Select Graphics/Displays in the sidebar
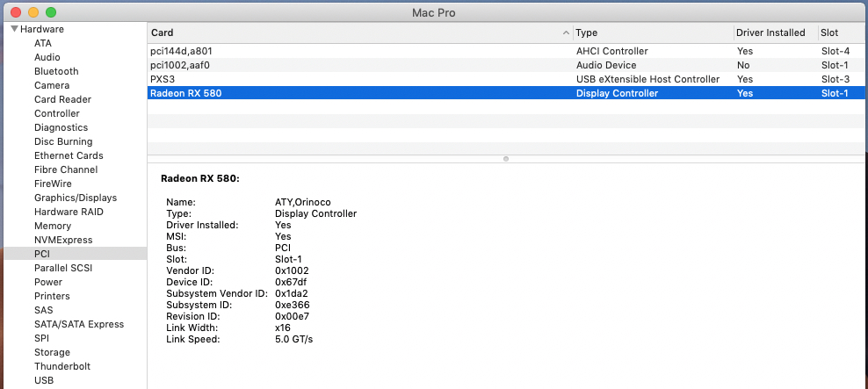The height and width of the screenshot is (389, 868). click(x=76, y=198)
